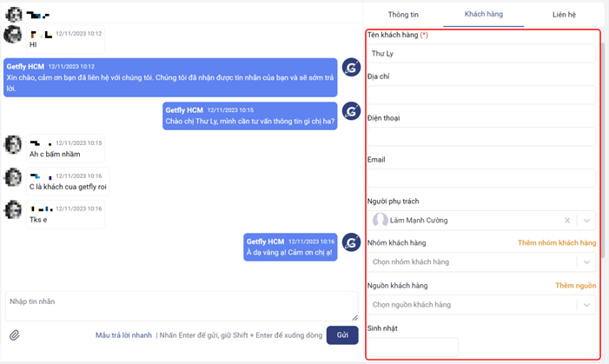Click the 'Thêm nguồn' link
609x364 pixels.
coord(575,286)
